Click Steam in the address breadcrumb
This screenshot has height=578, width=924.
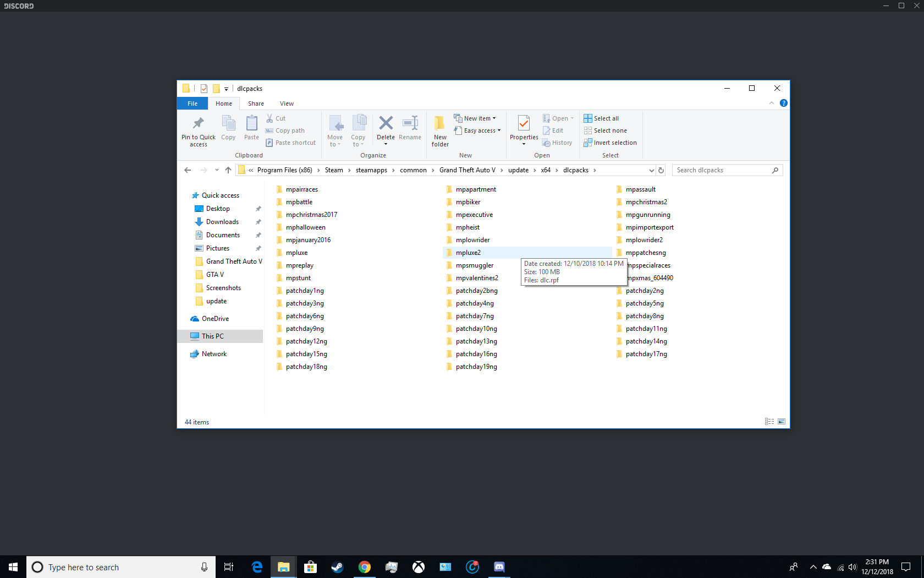coord(334,170)
